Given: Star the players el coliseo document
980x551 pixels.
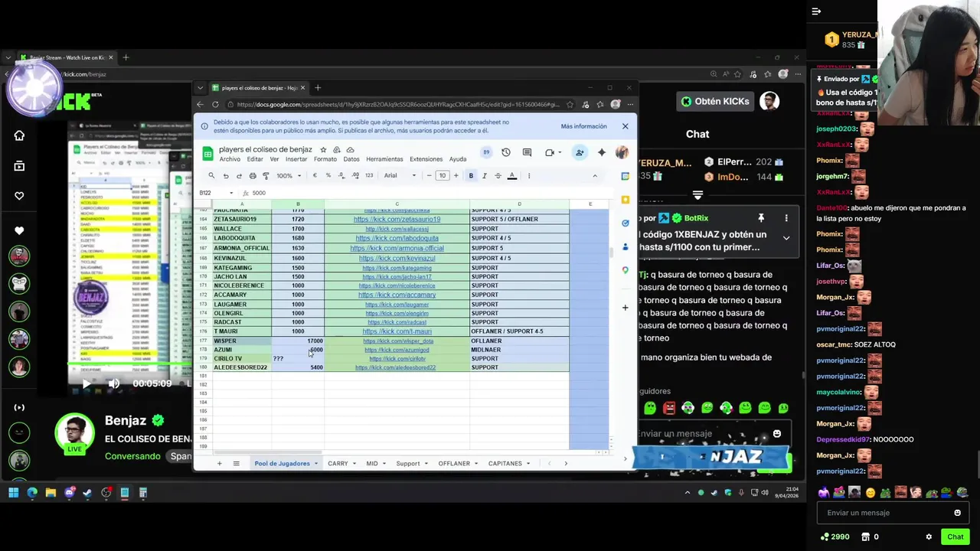Looking at the screenshot, I should tap(323, 150).
